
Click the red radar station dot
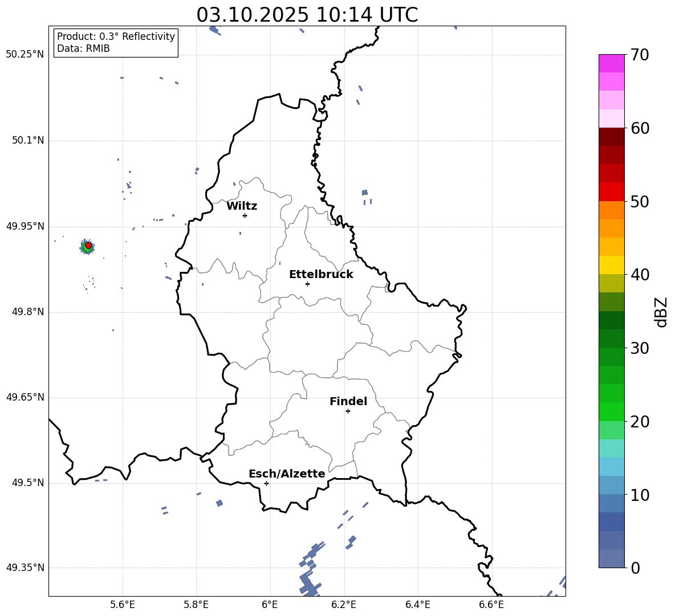[88, 245]
